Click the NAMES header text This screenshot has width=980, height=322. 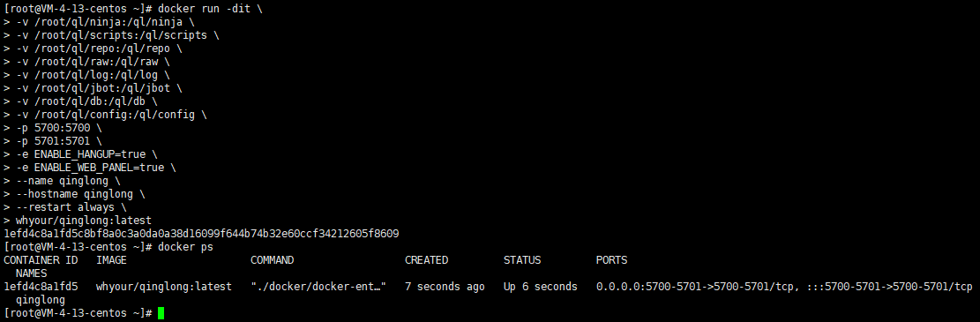(x=31, y=273)
